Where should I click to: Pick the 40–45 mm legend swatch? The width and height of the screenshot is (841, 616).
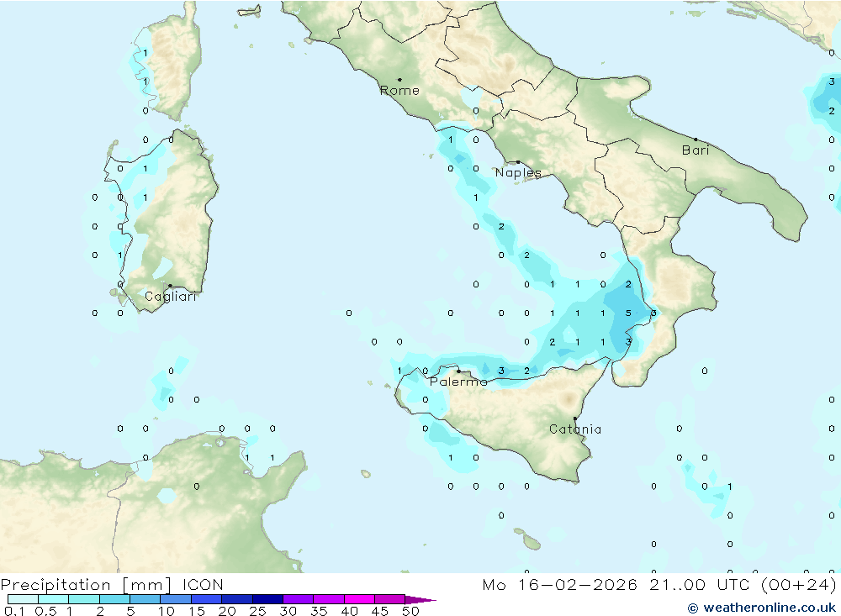(x=359, y=599)
